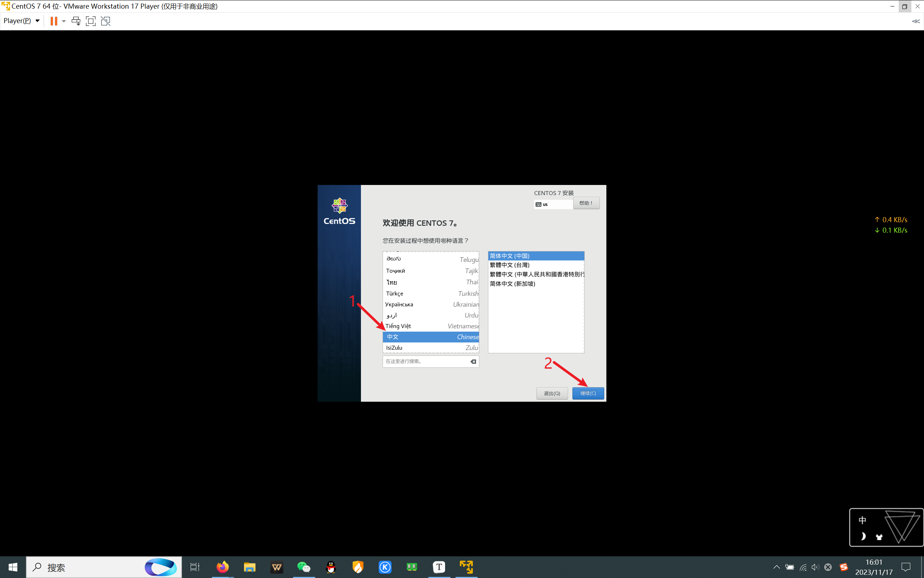Open File Explorer from taskbar

pos(250,567)
